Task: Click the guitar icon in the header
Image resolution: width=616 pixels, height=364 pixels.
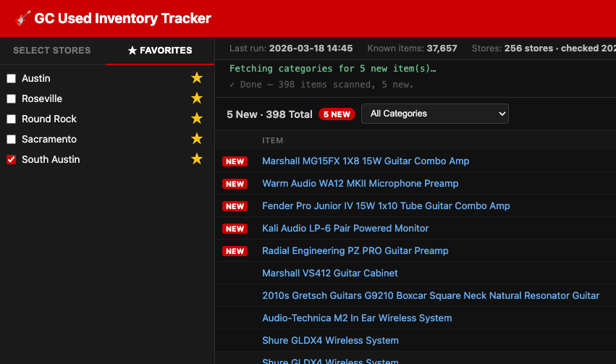Action: pyautogui.click(x=22, y=18)
